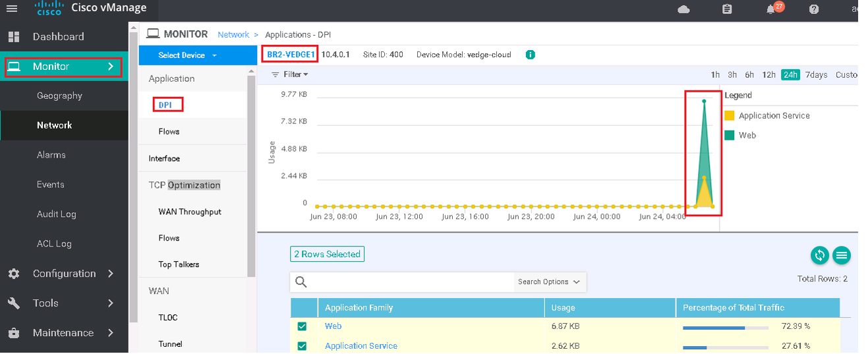Uncheck the Web row checkbox
This screenshot has width=868, height=354.
(x=302, y=326)
